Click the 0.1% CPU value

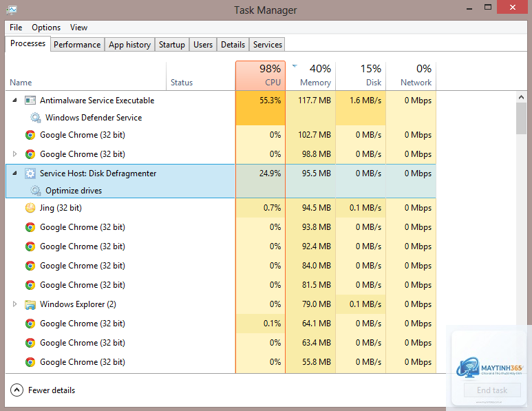tap(272, 324)
